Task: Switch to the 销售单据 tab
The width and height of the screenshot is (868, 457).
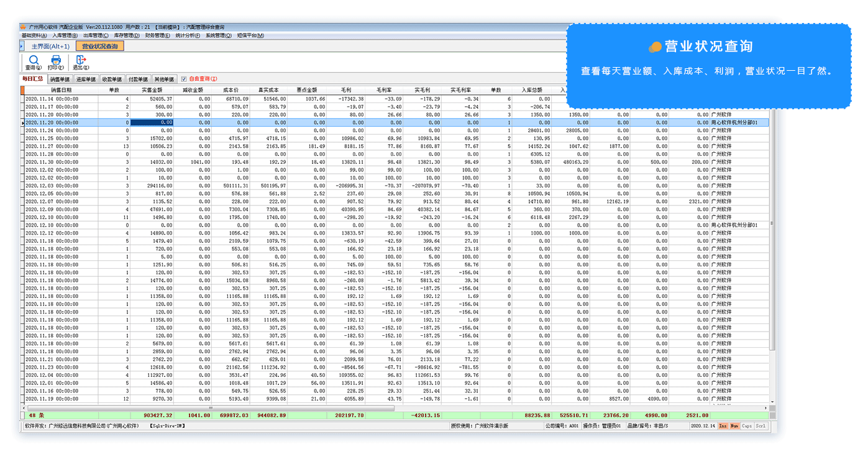Action: [60, 79]
